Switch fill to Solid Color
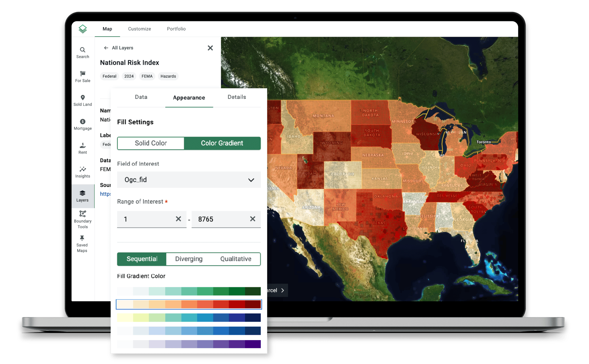Viewport: 589px width, 364px height. pos(151,143)
